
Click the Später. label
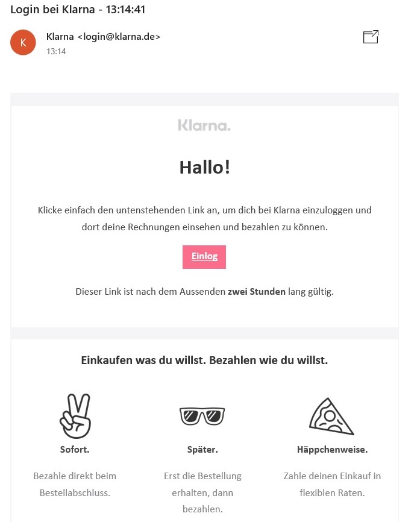202,450
